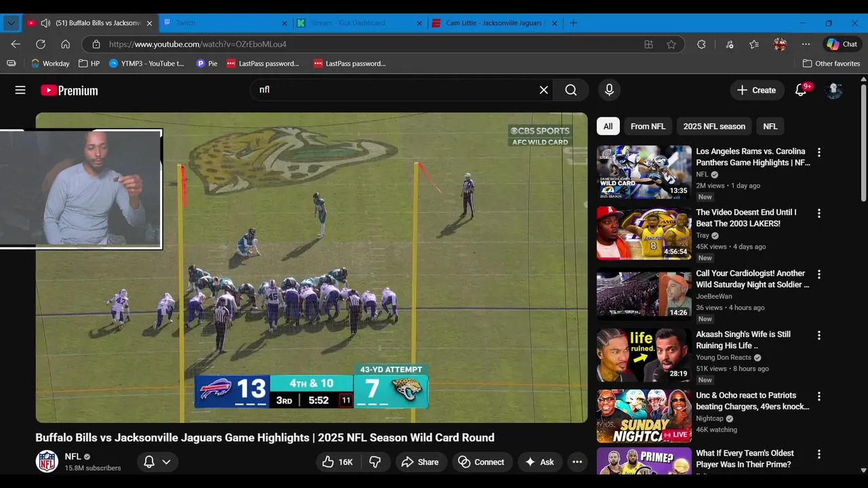Open NFL subscription notification dropdown
The height and width of the screenshot is (488, 868).
click(158, 462)
